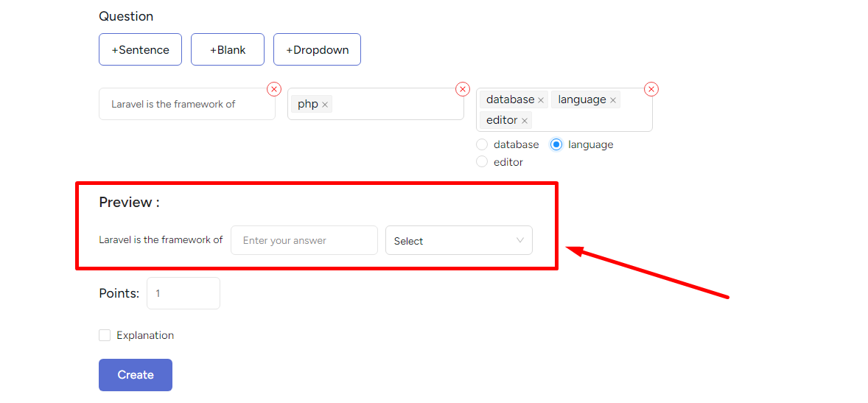The width and height of the screenshot is (868, 403).
Task: Click the Preview heading
Action: point(129,203)
